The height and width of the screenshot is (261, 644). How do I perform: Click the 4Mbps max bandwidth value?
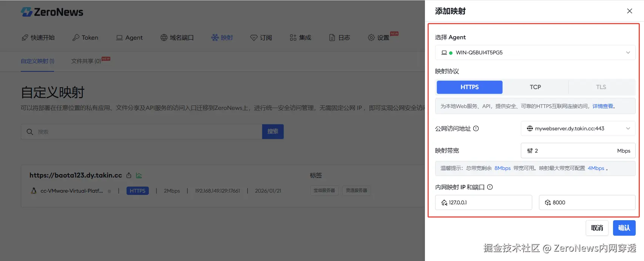tap(596, 168)
